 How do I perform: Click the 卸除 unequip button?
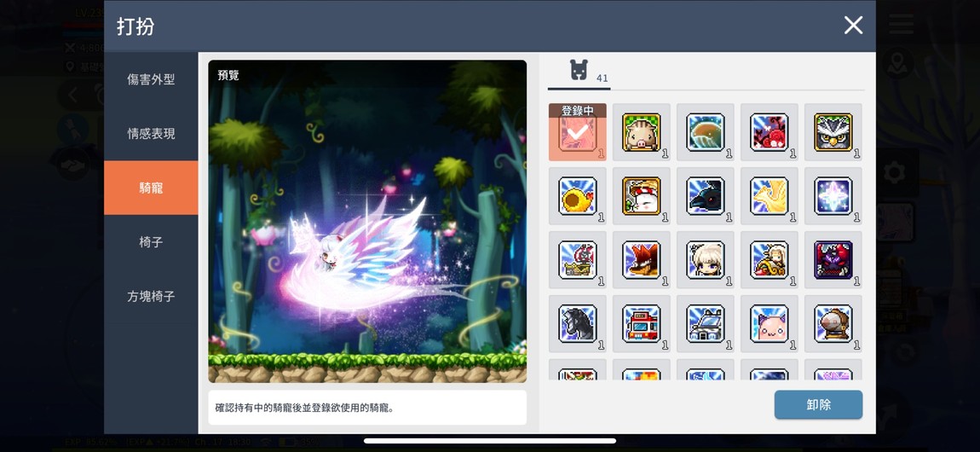pos(818,404)
